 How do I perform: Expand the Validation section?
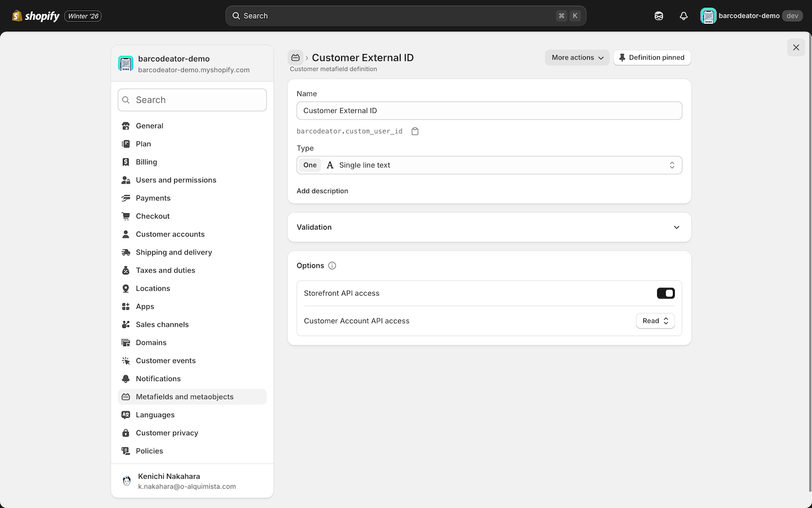pos(676,227)
